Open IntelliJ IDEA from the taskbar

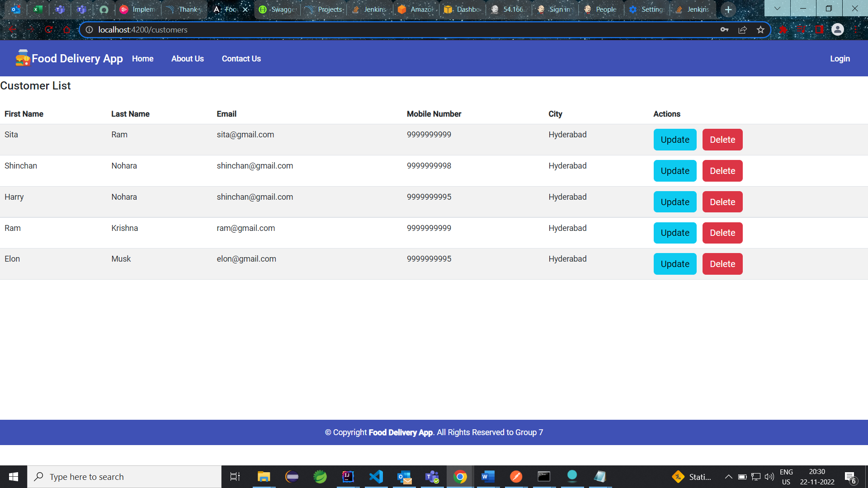[348, 477]
